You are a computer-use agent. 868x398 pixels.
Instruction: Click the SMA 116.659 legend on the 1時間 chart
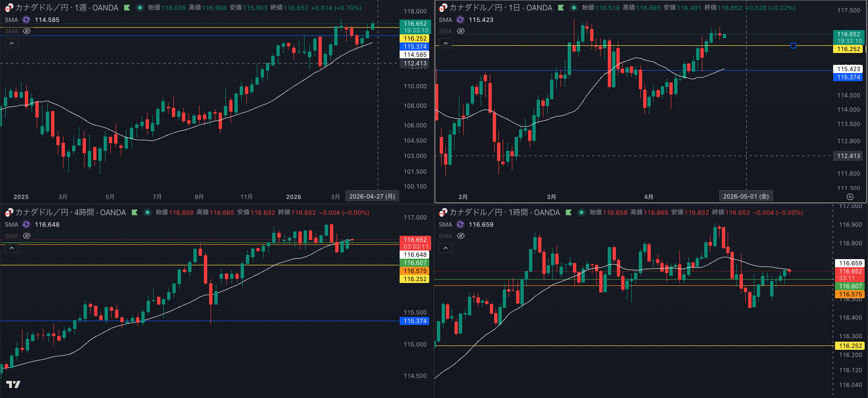466,224
